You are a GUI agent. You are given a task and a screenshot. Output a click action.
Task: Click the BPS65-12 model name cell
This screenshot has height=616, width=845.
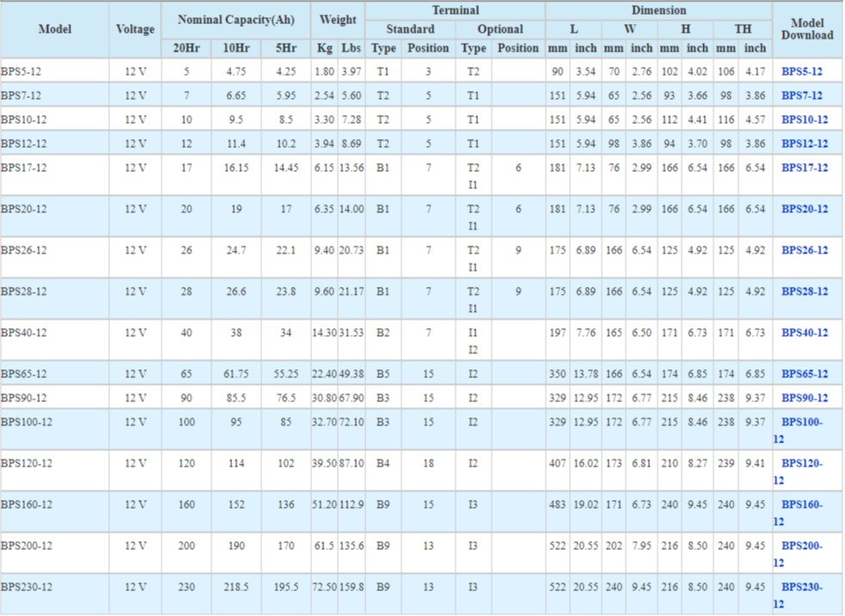tap(24, 374)
